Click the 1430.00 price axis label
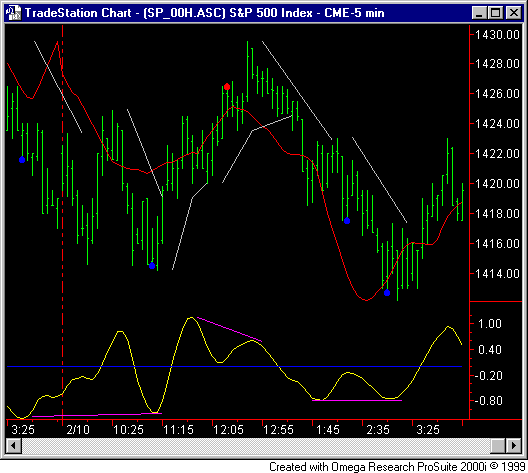The height and width of the screenshot is (473, 528). click(x=497, y=35)
